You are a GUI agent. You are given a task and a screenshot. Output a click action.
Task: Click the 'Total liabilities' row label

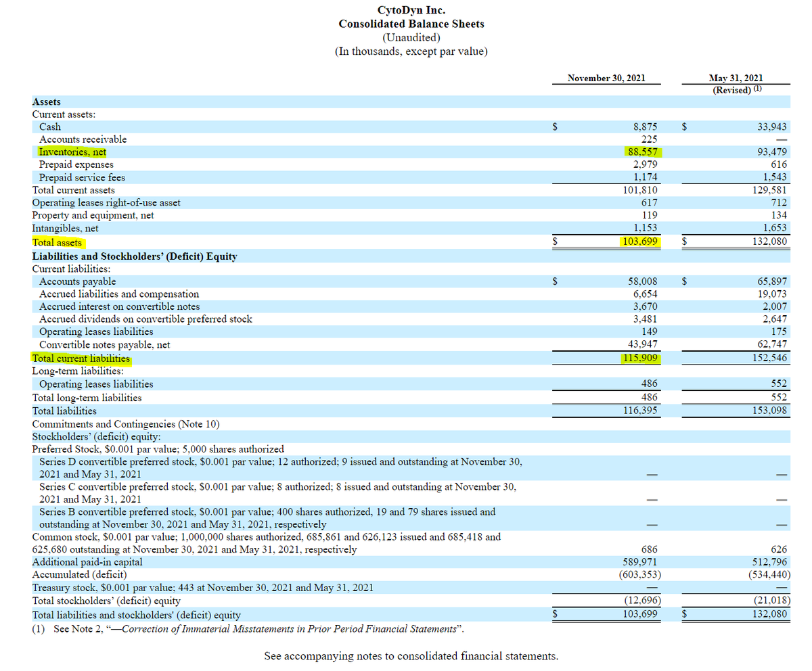(x=64, y=411)
